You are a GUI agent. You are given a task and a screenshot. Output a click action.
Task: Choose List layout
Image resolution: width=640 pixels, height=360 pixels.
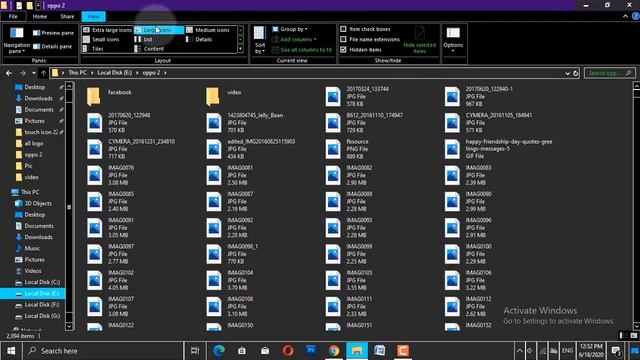(x=144, y=39)
